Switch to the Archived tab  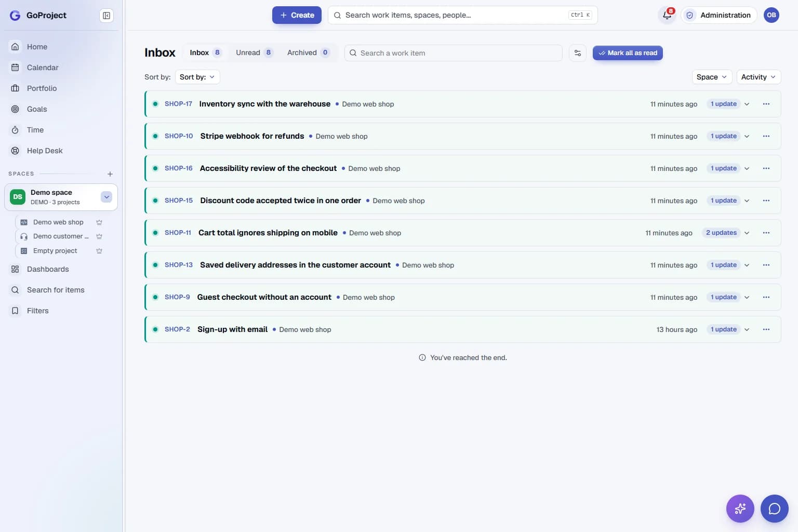point(309,52)
